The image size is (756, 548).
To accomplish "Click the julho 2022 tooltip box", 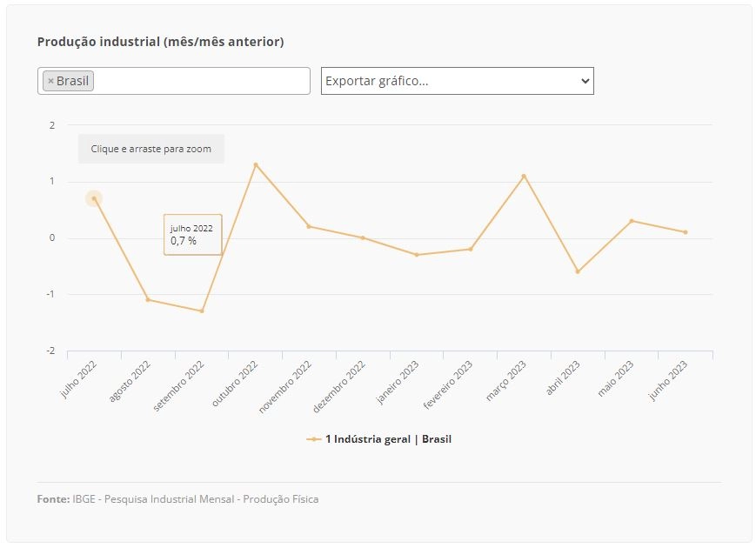I will [193, 235].
